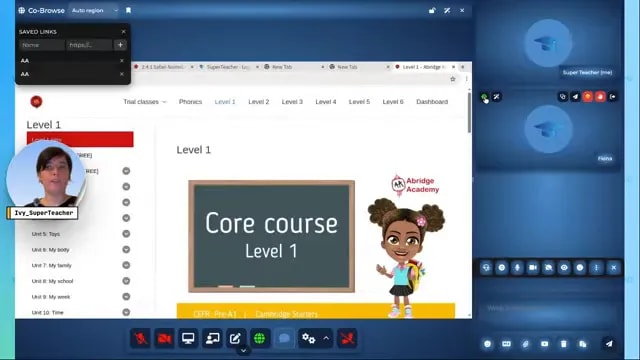Select Level 1 in the navigation
The width and height of the screenshot is (640, 360).
pyautogui.click(x=225, y=102)
